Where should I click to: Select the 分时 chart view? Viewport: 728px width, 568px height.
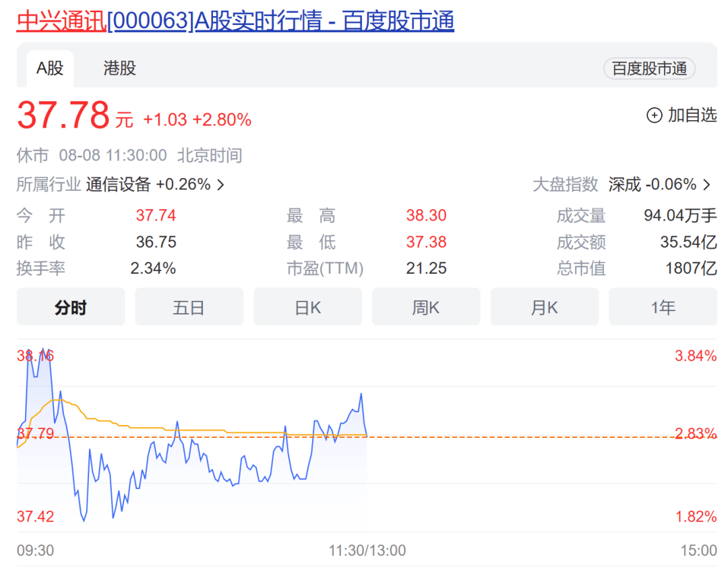[x=71, y=307]
